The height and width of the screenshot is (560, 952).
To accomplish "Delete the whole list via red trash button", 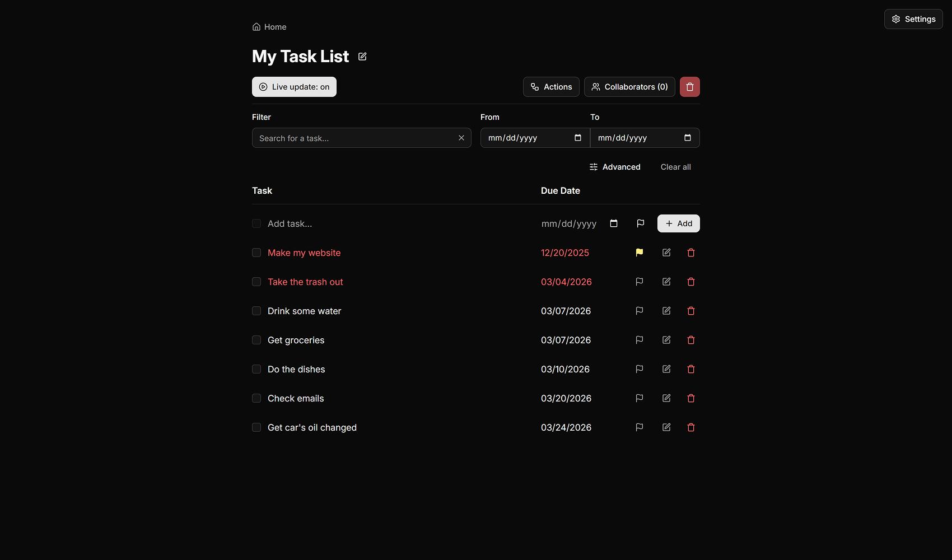I will pos(689,87).
